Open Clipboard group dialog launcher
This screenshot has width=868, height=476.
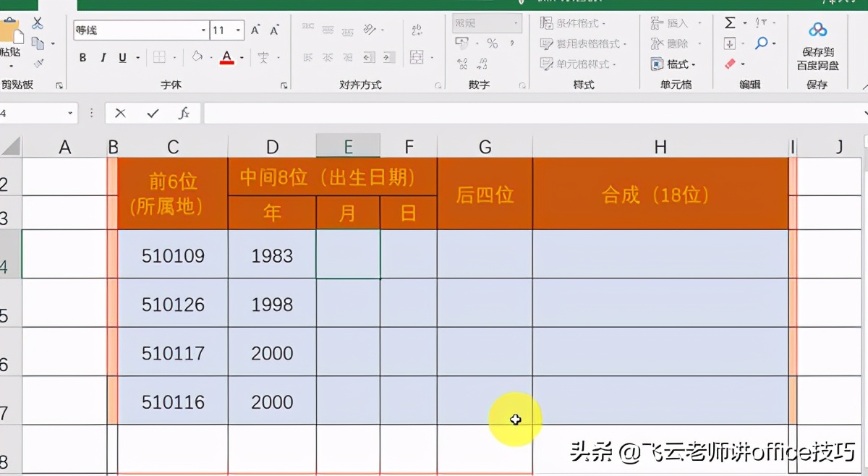[x=59, y=85]
